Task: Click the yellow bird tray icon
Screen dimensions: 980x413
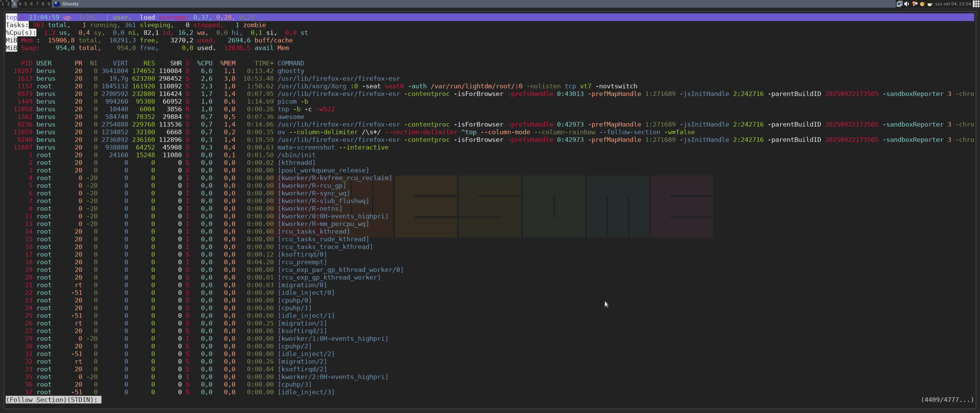Action: 922,4
